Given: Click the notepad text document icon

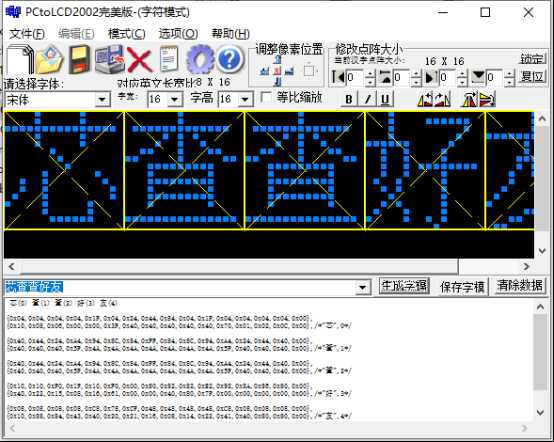Looking at the screenshot, I should [x=169, y=59].
